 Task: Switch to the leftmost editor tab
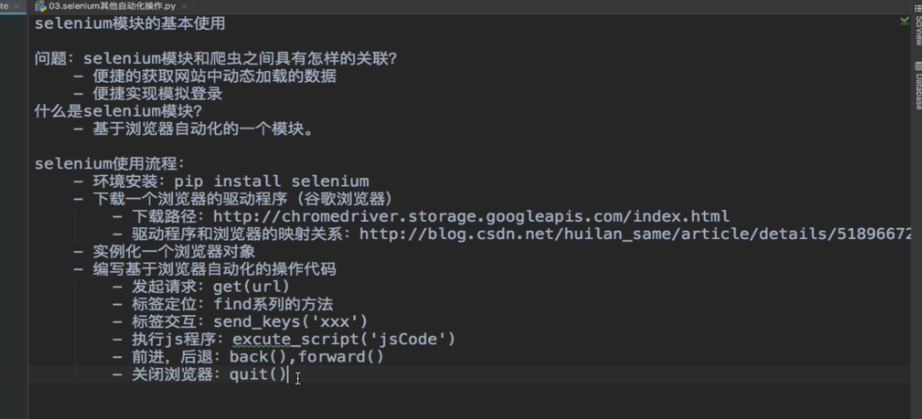pyautogui.click(x=6, y=6)
